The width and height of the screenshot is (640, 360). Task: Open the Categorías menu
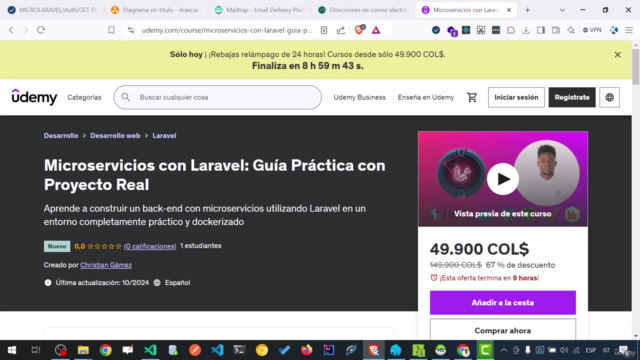(x=84, y=97)
